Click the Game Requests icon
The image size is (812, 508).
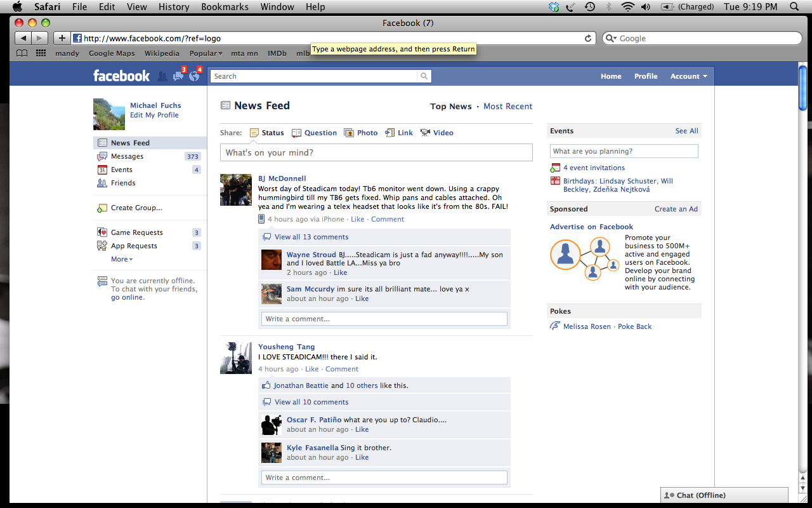pyautogui.click(x=102, y=232)
